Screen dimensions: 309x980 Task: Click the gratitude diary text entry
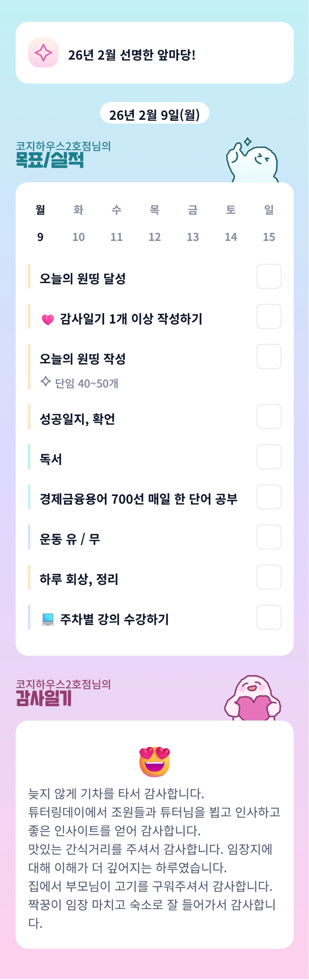(x=154, y=858)
